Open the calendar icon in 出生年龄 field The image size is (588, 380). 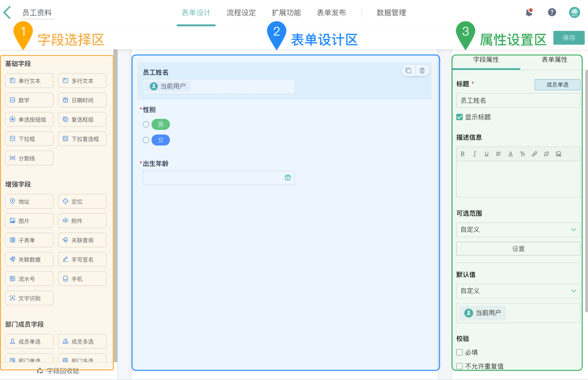288,177
